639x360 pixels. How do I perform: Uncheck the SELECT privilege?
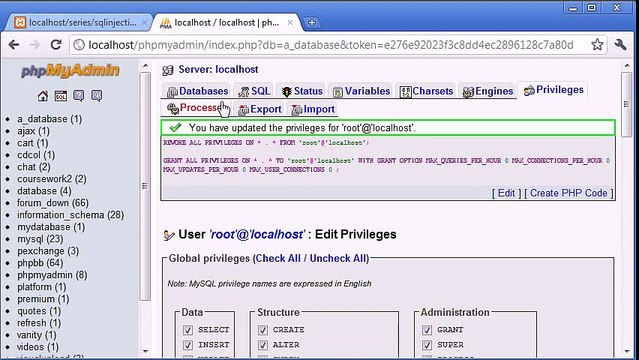point(187,330)
